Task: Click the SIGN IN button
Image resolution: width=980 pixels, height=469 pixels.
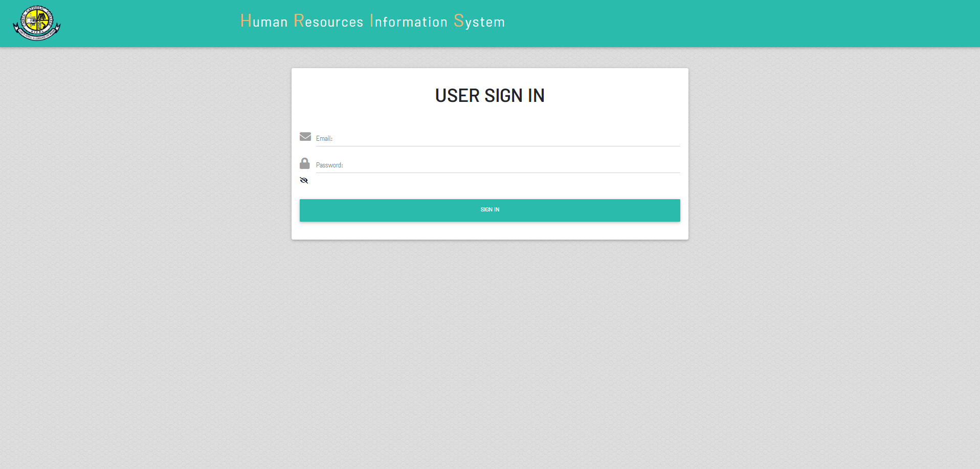Action: tap(490, 210)
